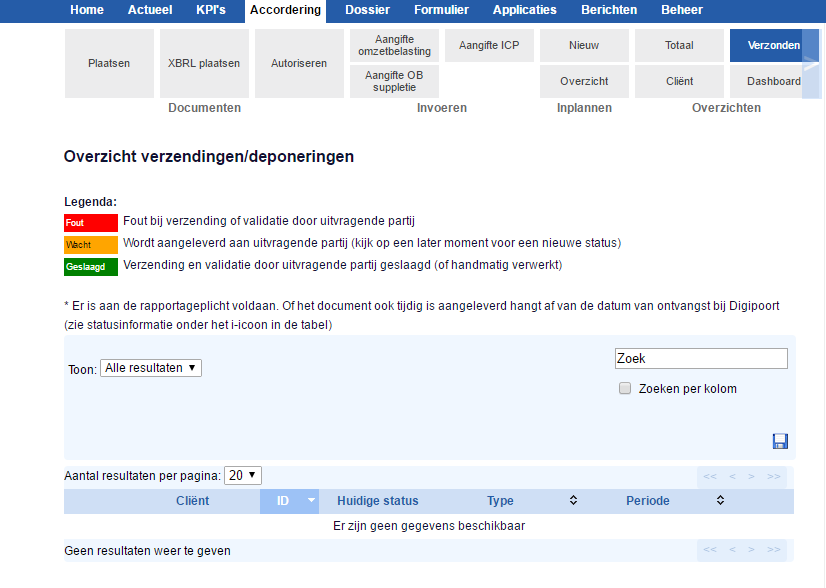This screenshot has width=826, height=588.
Task: Click the Plaatsen button
Action: pyautogui.click(x=109, y=63)
